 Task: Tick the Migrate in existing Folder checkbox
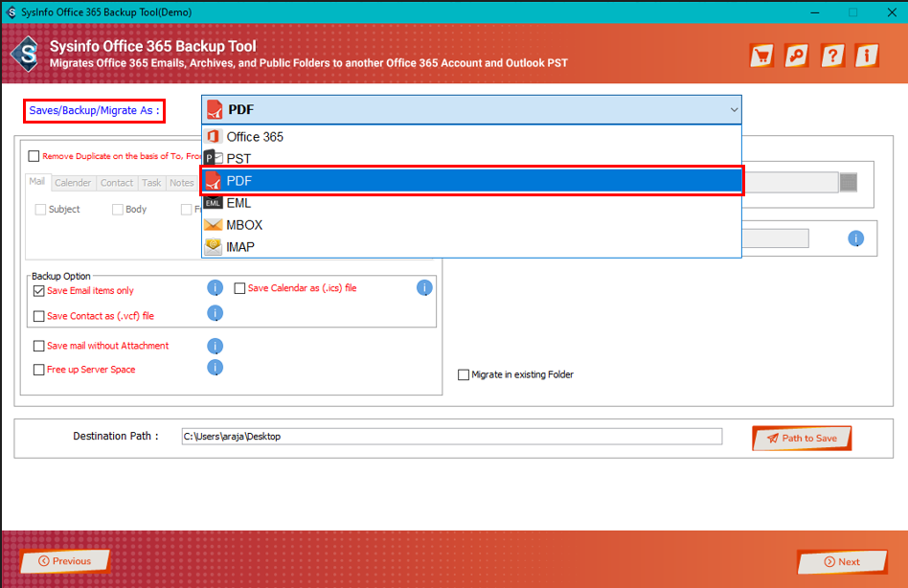coord(464,374)
